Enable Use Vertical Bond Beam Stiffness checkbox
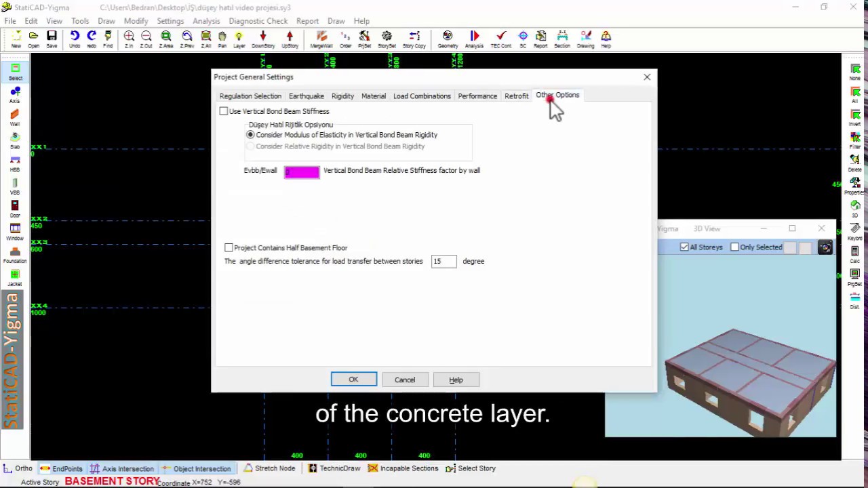The width and height of the screenshot is (868, 488). (224, 111)
